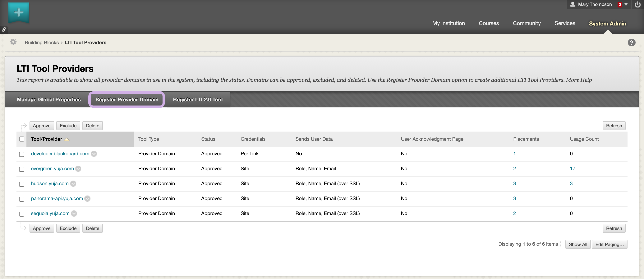Check the select-all checkbox in table header
The width and height of the screenshot is (644, 279).
[22, 139]
